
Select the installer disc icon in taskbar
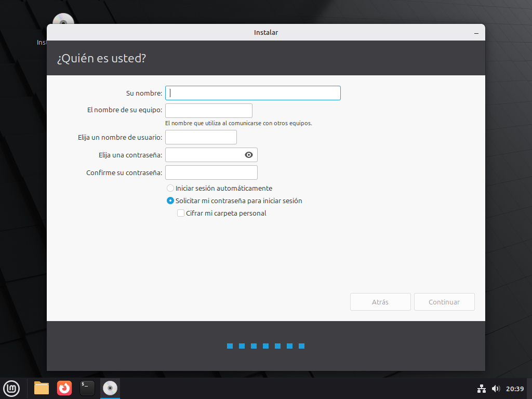(x=110, y=388)
